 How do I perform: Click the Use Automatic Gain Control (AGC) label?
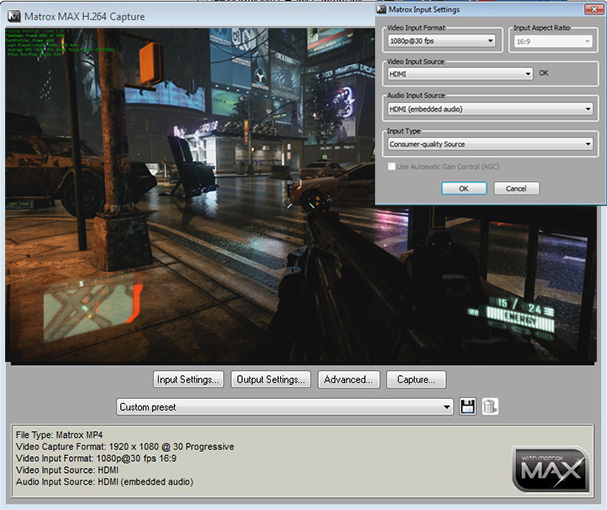coord(448,167)
